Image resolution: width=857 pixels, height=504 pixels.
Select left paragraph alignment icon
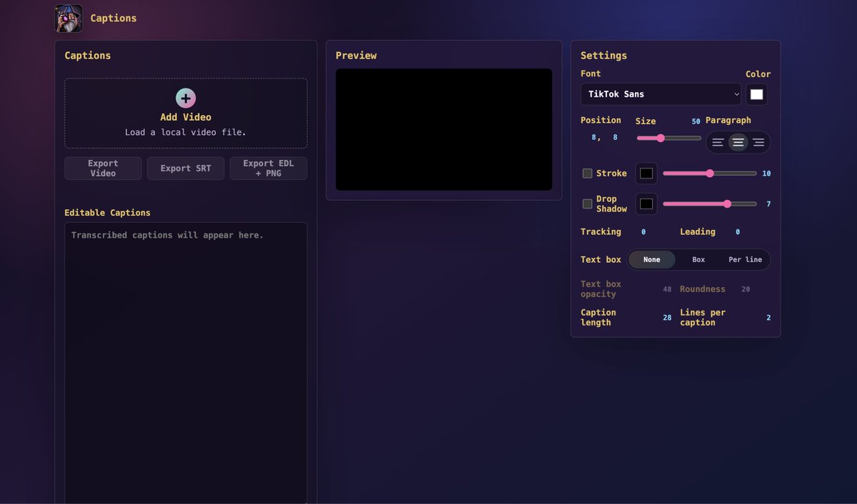tap(718, 143)
